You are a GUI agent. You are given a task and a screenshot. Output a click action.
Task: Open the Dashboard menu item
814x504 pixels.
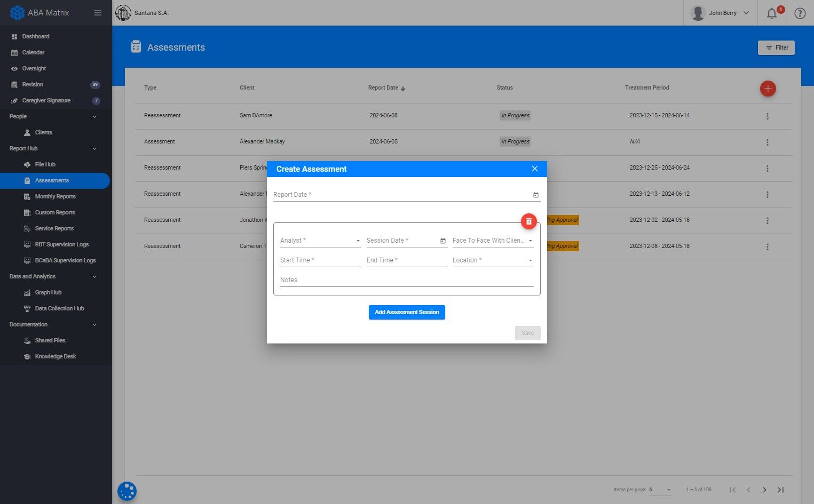tap(36, 36)
